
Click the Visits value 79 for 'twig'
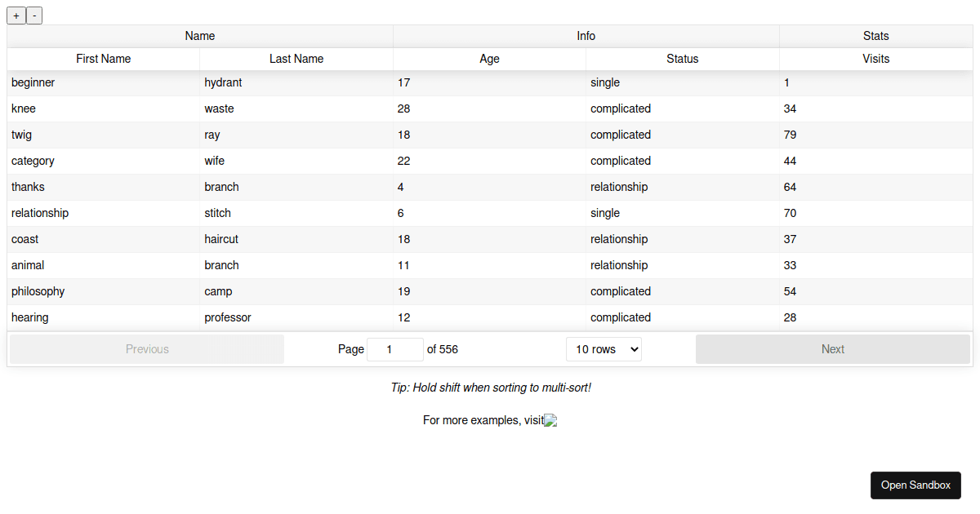point(790,135)
